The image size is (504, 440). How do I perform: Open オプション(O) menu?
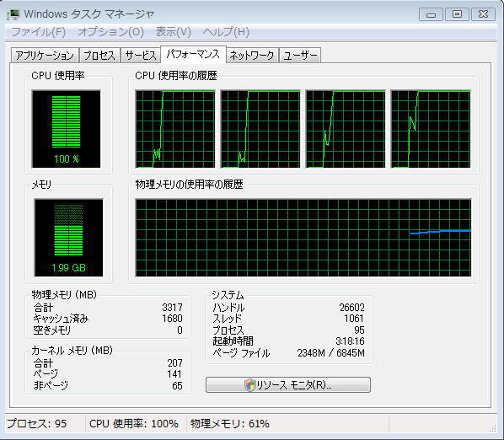[110, 32]
